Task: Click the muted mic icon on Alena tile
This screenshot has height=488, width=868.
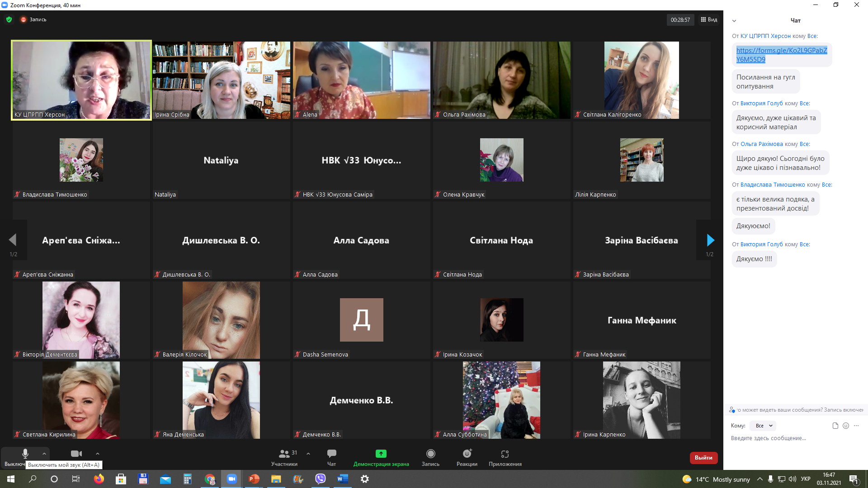Action: click(x=297, y=115)
